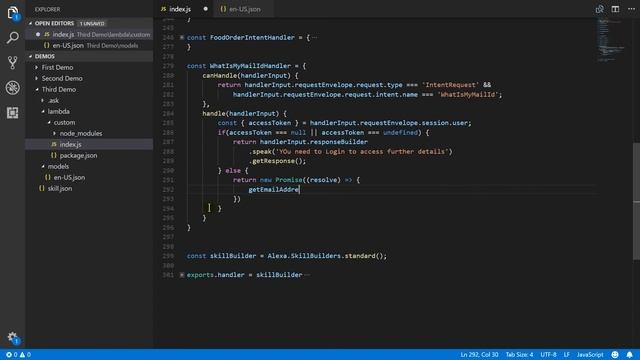Open skill.json from the file tree

pyautogui.click(x=89, y=188)
